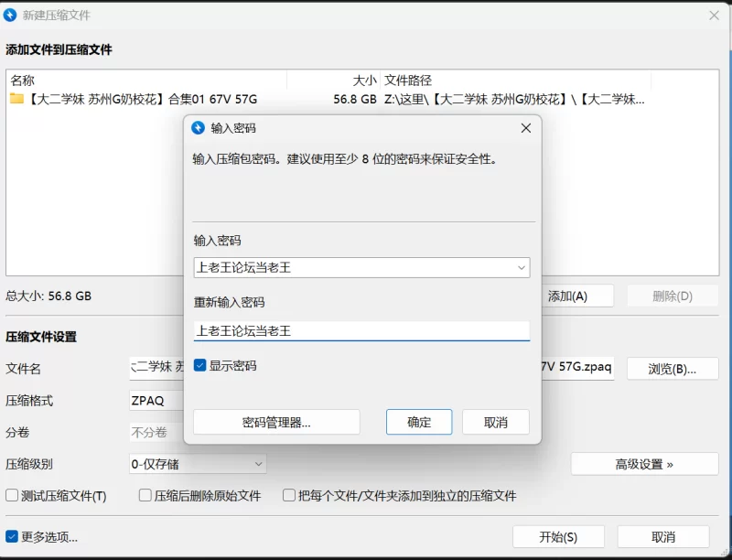Open the compression level dropdown
This screenshot has height=560, width=732.
(x=198, y=464)
